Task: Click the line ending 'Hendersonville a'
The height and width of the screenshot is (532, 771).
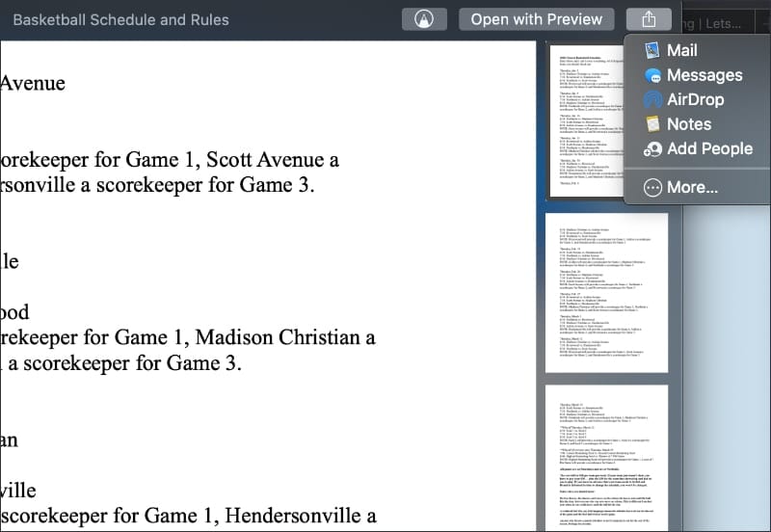Action: pos(188,516)
